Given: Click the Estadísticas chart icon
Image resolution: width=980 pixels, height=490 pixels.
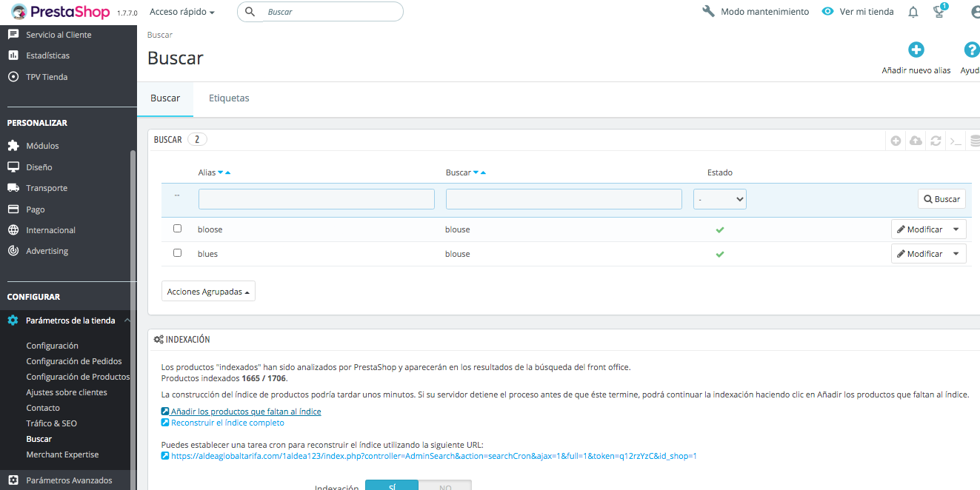Looking at the screenshot, I should click(x=13, y=56).
